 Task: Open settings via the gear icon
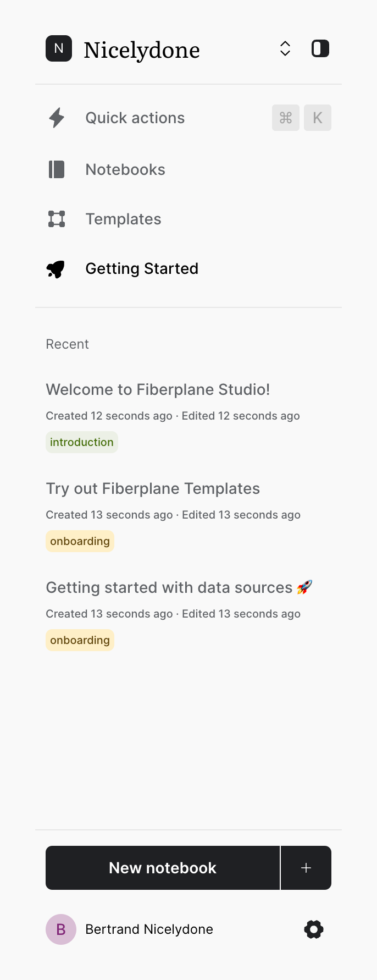point(313,929)
